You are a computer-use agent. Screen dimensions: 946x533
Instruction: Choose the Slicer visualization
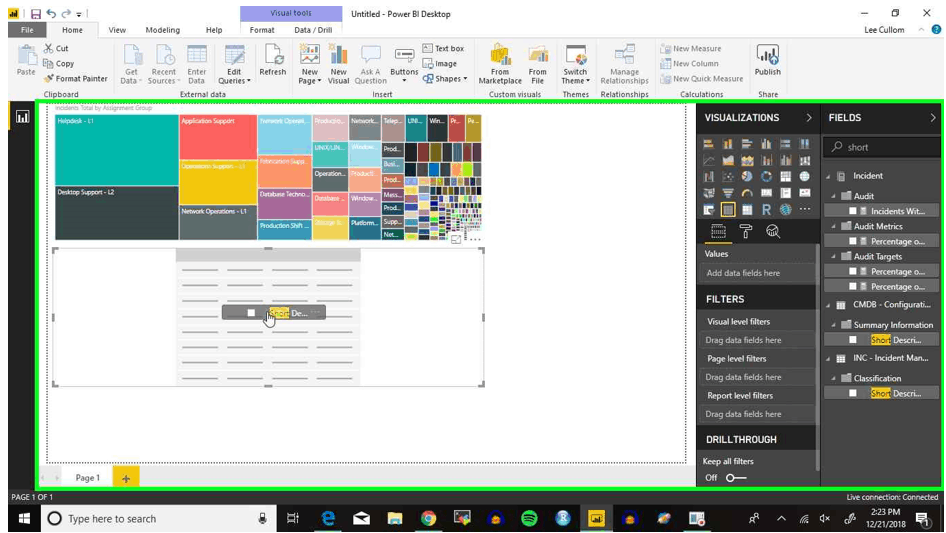tap(708, 209)
